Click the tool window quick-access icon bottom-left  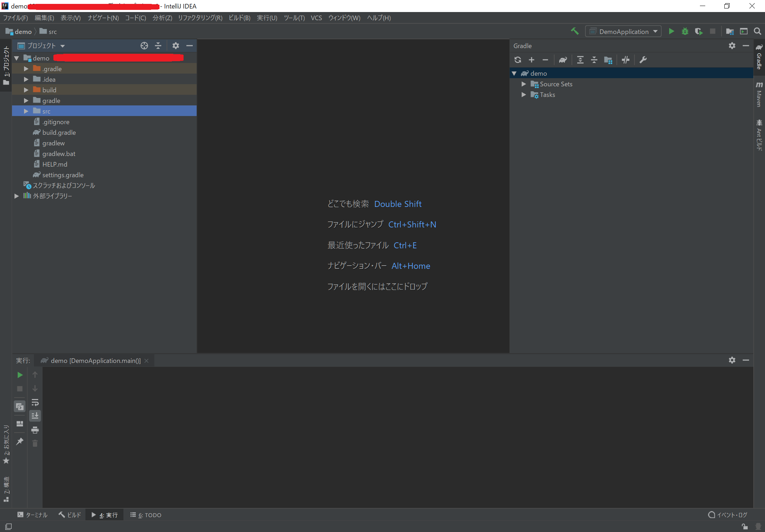click(8, 526)
